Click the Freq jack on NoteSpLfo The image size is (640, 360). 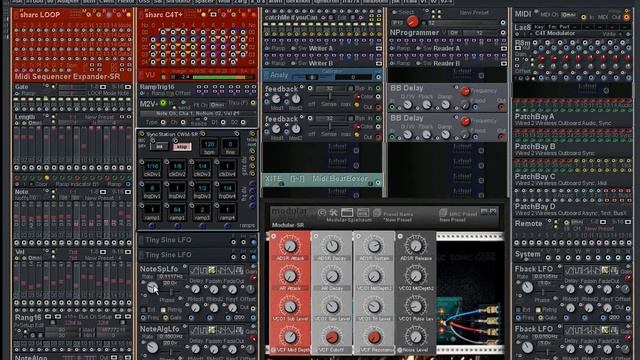coord(143,318)
